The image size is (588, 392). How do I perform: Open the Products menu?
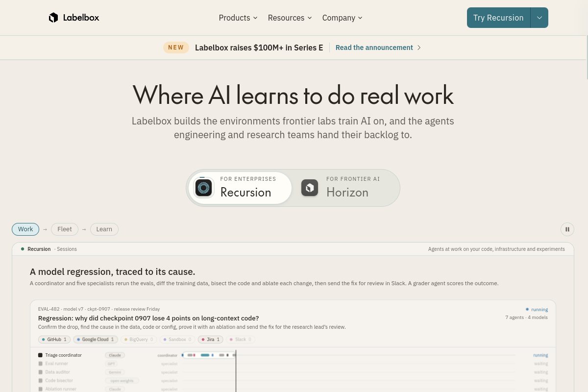(x=238, y=18)
